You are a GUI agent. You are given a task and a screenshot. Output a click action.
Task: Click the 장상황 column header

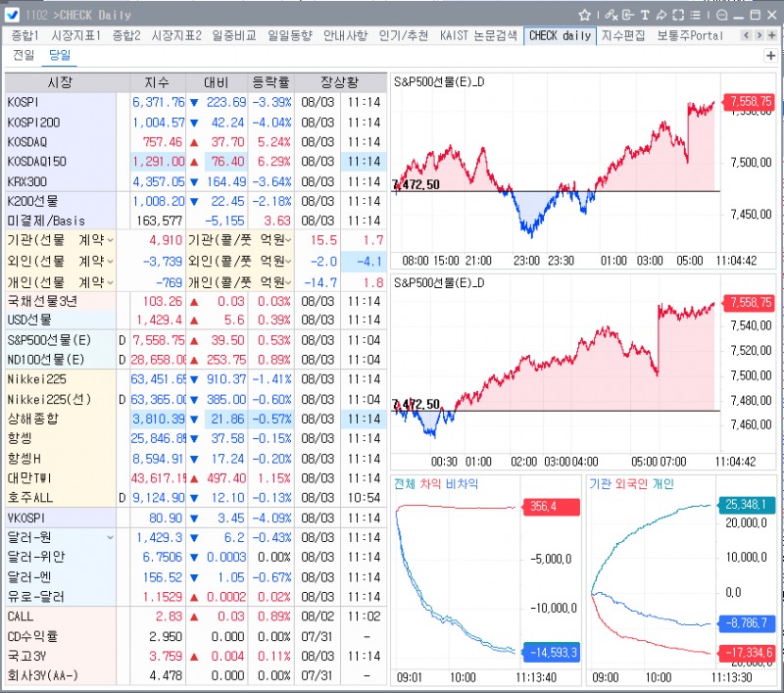point(340,82)
